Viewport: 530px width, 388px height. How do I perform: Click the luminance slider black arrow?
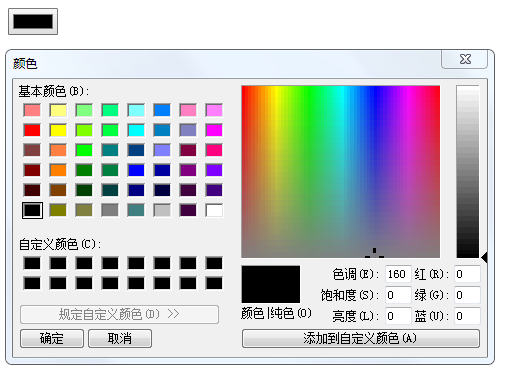(x=484, y=258)
